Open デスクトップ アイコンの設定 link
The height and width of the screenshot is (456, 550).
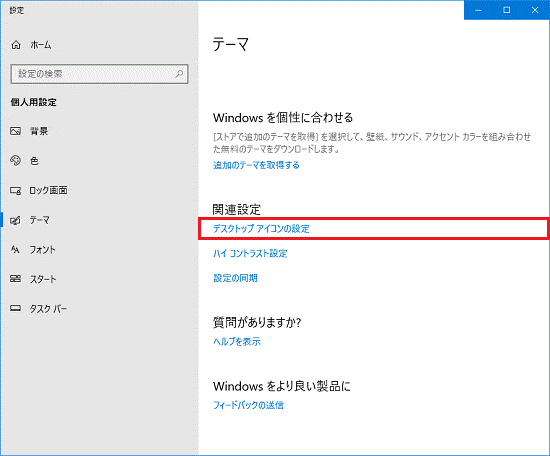261,229
